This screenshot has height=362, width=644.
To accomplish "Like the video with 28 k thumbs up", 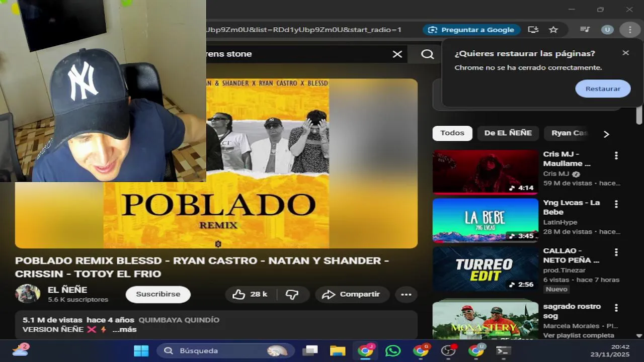I will (x=250, y=294).
